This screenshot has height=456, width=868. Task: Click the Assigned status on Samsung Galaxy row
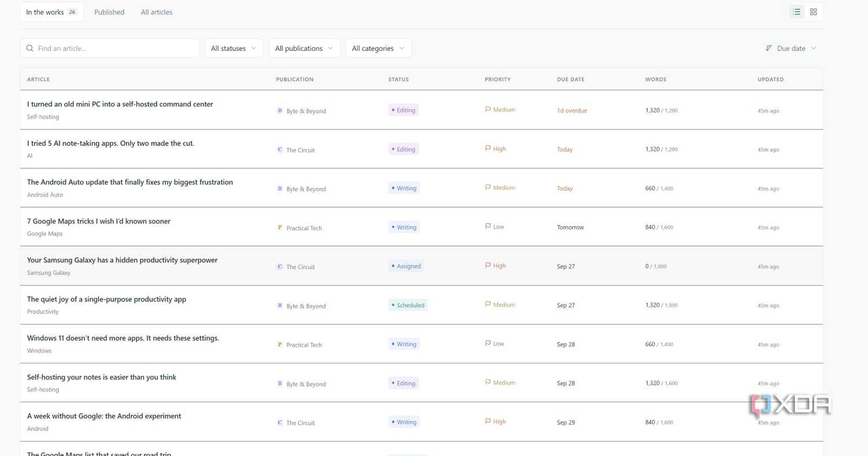(x=406, y=266)
